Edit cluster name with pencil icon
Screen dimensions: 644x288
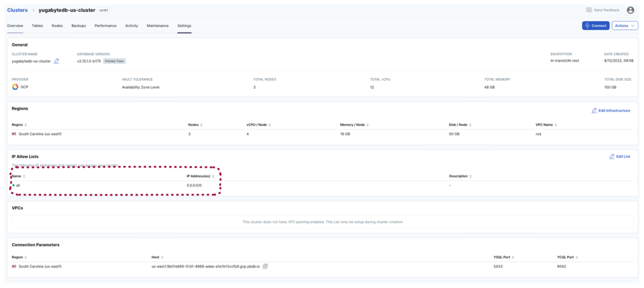tap(57, 61)
